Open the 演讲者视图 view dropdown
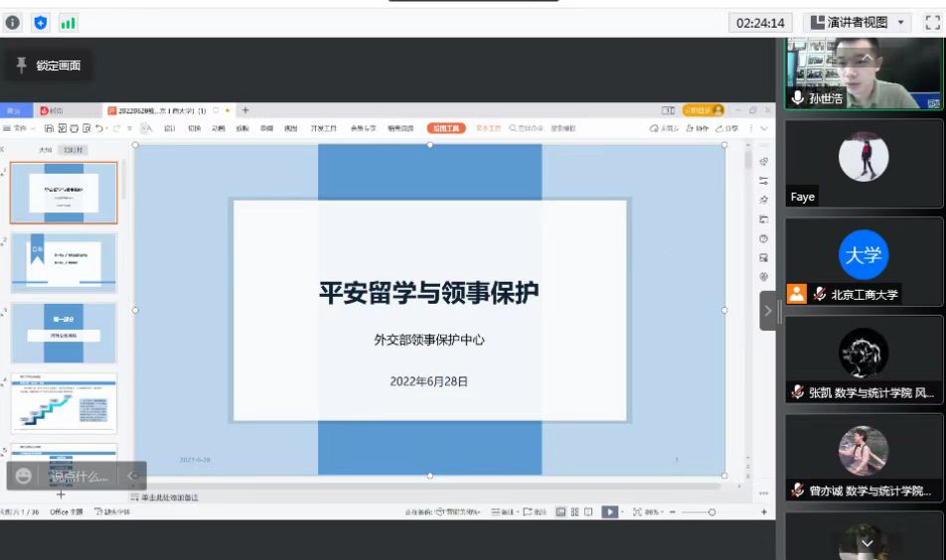Image resolution: width=946 pixels, height=560 pixels. point(858,22)
